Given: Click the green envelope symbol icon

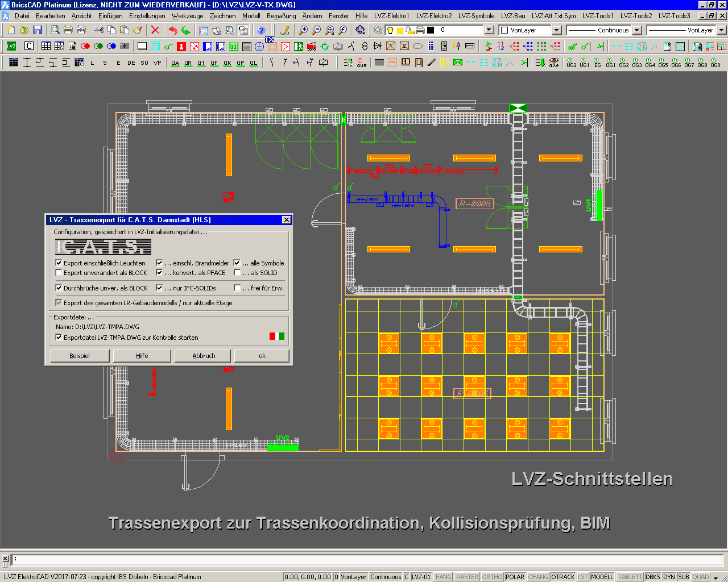Looking at the screenshot, I should (458, 63).
